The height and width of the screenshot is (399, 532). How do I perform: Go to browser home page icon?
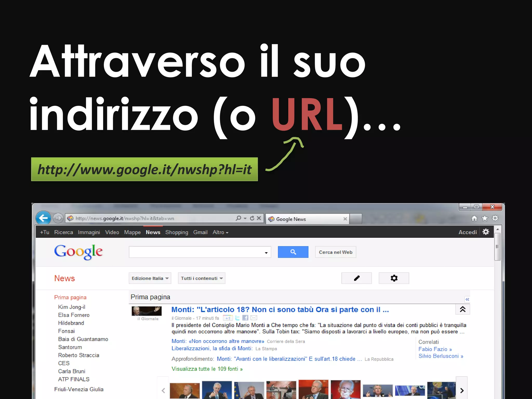474,218
